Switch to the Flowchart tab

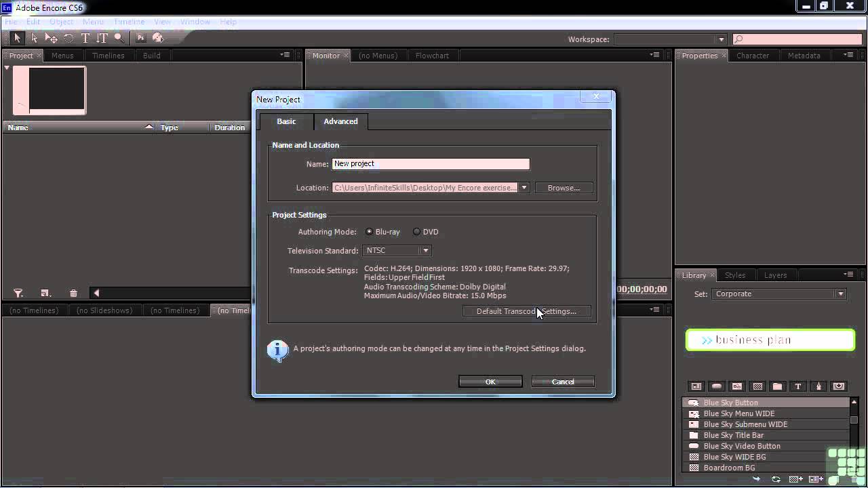click(x=432, y=56)
